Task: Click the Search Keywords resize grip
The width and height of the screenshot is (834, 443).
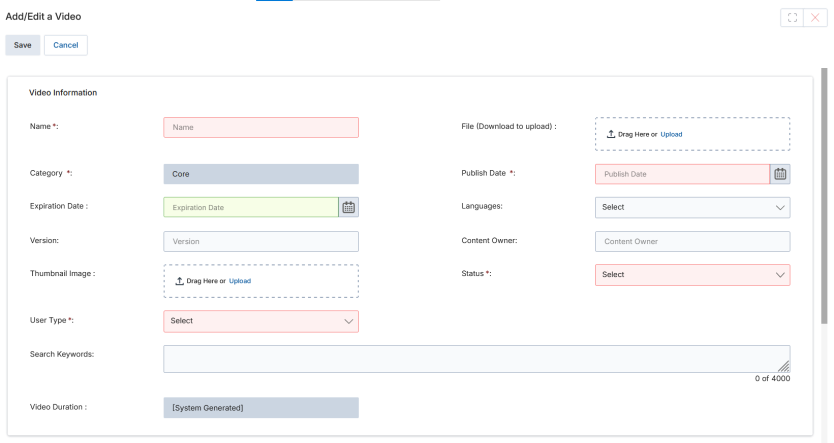Action: [784, 366]
